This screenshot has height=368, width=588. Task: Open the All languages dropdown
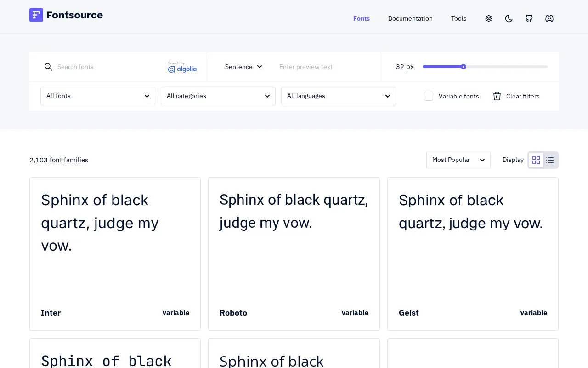tap(339, 96)
